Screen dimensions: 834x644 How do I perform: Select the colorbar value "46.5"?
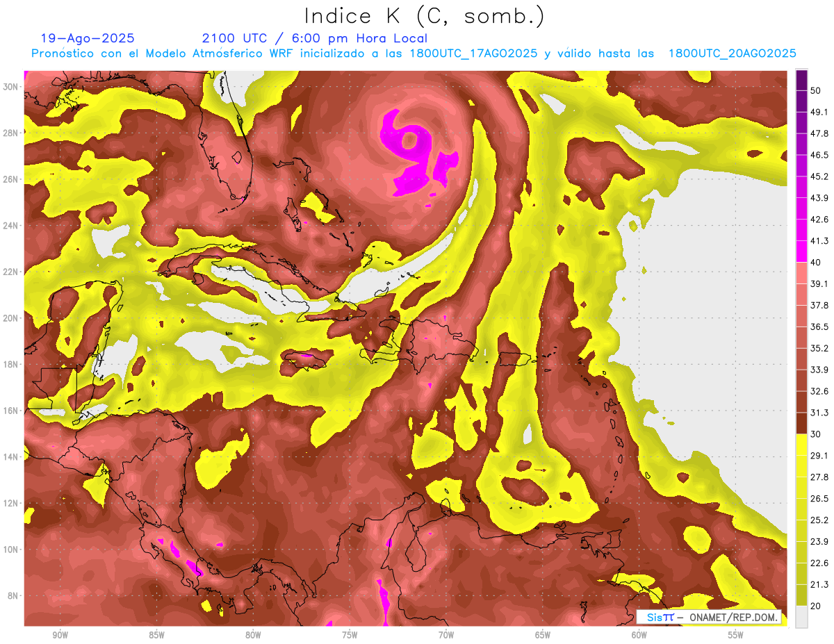(x=819, y=155)
